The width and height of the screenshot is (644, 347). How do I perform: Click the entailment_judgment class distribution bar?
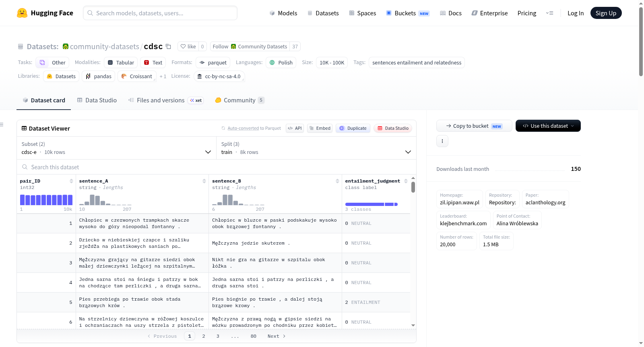372,204
